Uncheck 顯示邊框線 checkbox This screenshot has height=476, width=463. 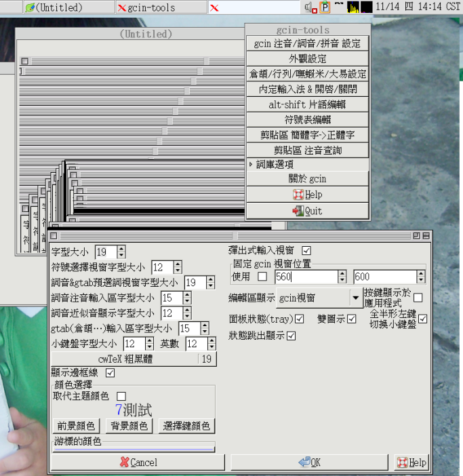[110, 372]
